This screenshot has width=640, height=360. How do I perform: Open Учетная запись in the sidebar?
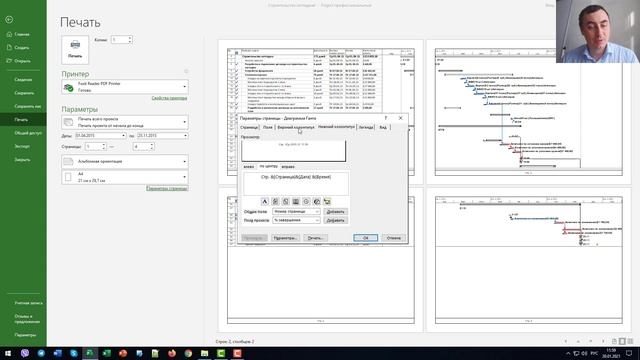[28, 303]
